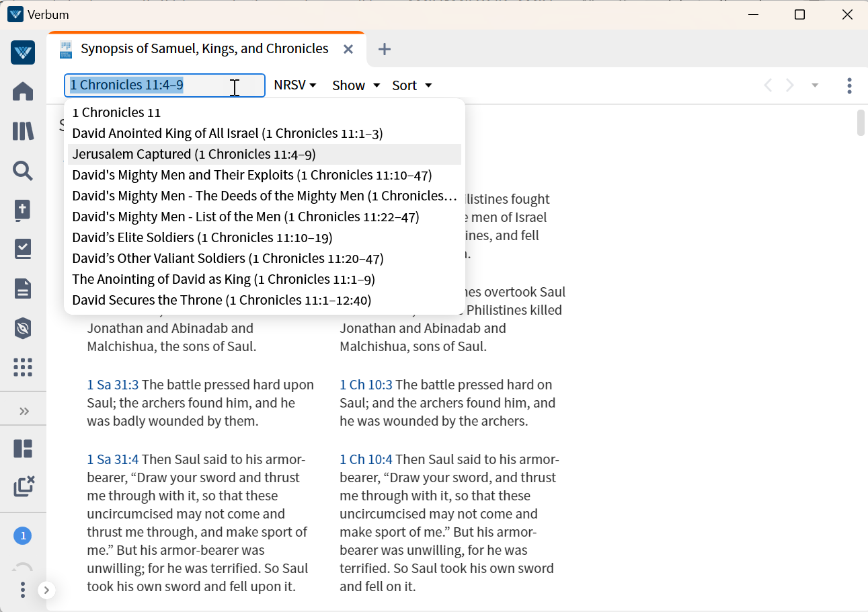Image resolution: width=868 pixels, height=612 pixels.
Task: Open the shield icon in sidebar
Action: tap(23, 328)
